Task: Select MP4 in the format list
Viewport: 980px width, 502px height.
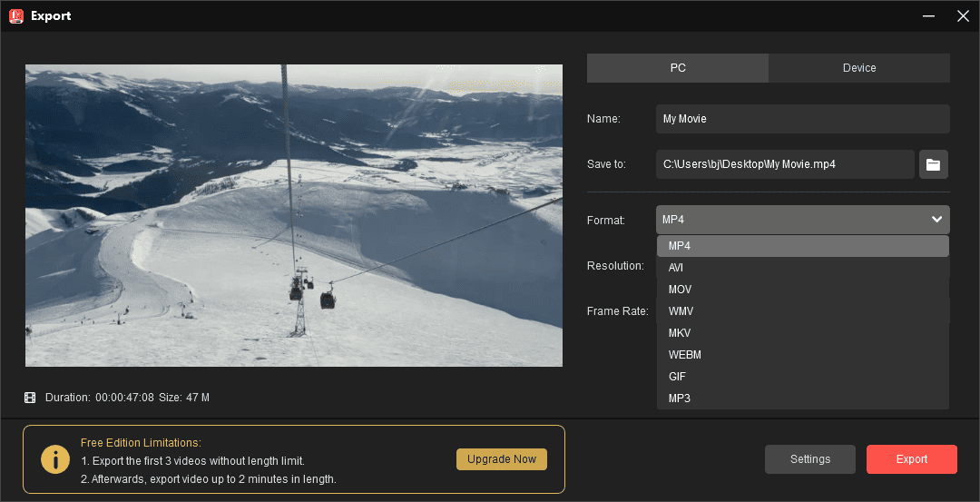Action: (802, 246)
